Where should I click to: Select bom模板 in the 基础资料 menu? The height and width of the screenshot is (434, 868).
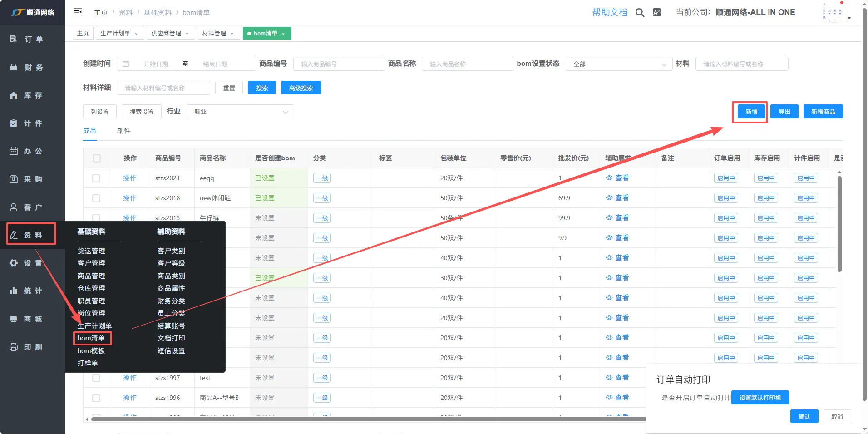[x=91, y=351]
